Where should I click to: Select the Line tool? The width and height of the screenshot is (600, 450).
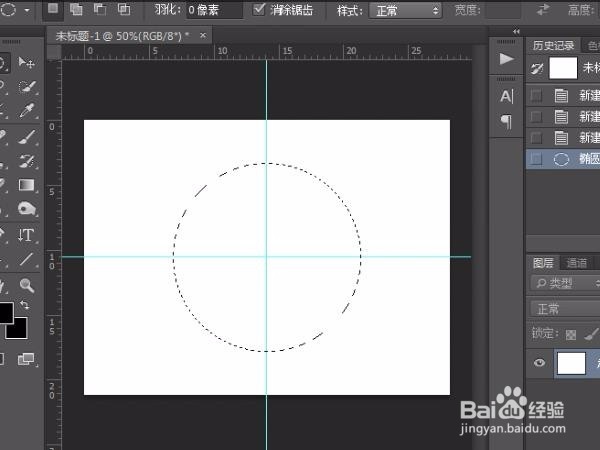pos(26,259)
